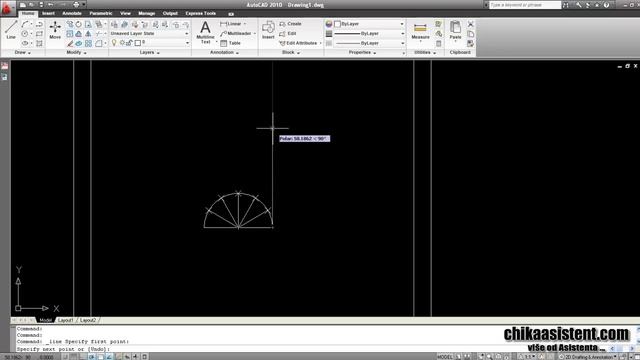The width and height of the screenshot is (640, 360).
Task: Click the New file icon in quick access toolbar
Action: point(22,5)
